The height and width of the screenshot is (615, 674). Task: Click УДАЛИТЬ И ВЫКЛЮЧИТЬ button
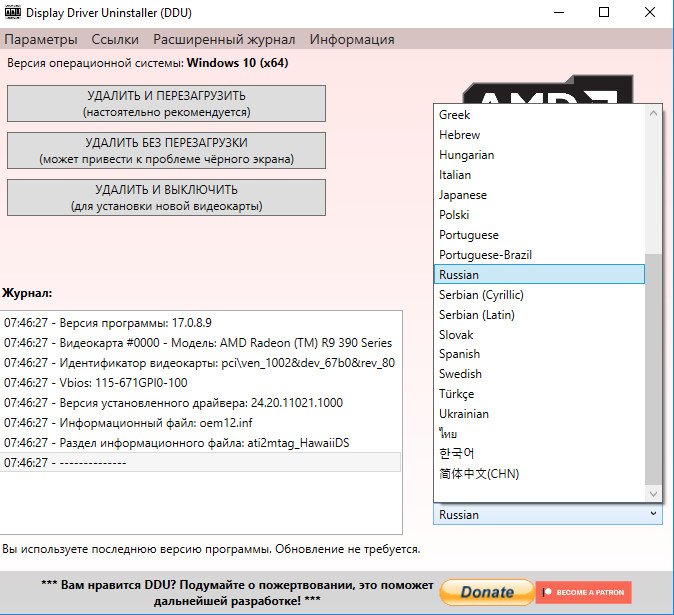coord(166,197)
